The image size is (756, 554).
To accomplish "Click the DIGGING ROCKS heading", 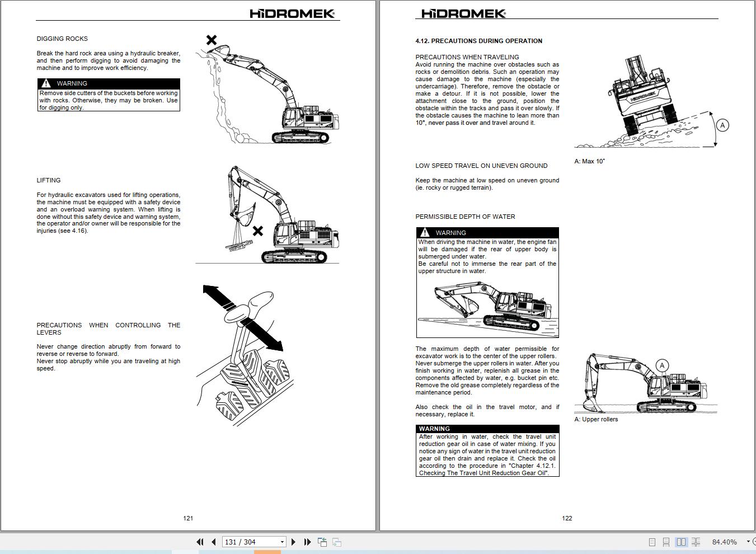I will tap(62, 39).
